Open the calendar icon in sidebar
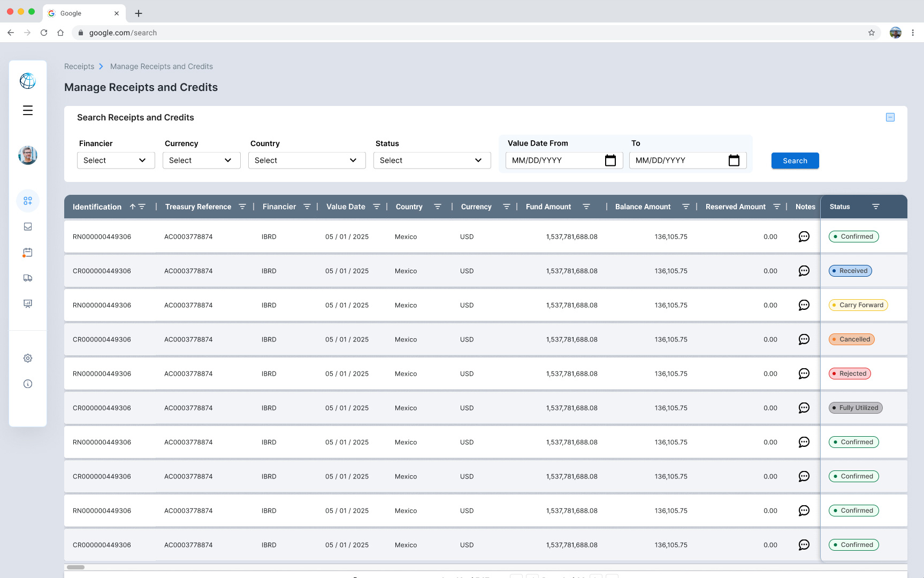The height and width of the screenshot is (578, 924). [x=28, y=252]
